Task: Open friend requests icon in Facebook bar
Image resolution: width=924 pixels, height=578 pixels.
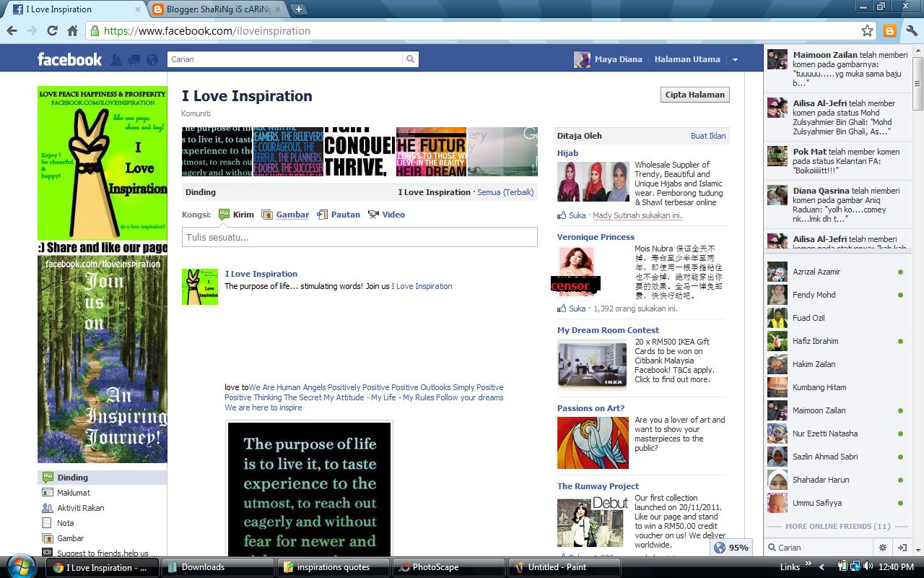Action: tap(116, 60)
